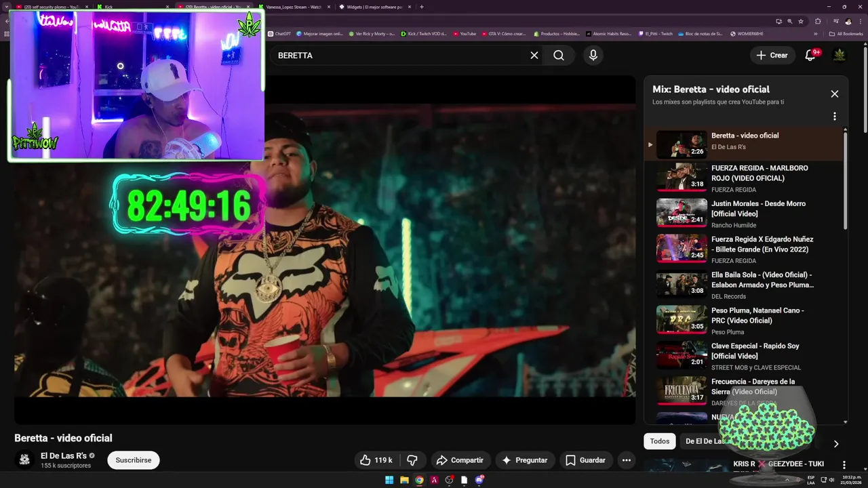Play Billete Grande (En Vivo 2022) video
This screenshot has height=488, width=868.
click(743, 249)
